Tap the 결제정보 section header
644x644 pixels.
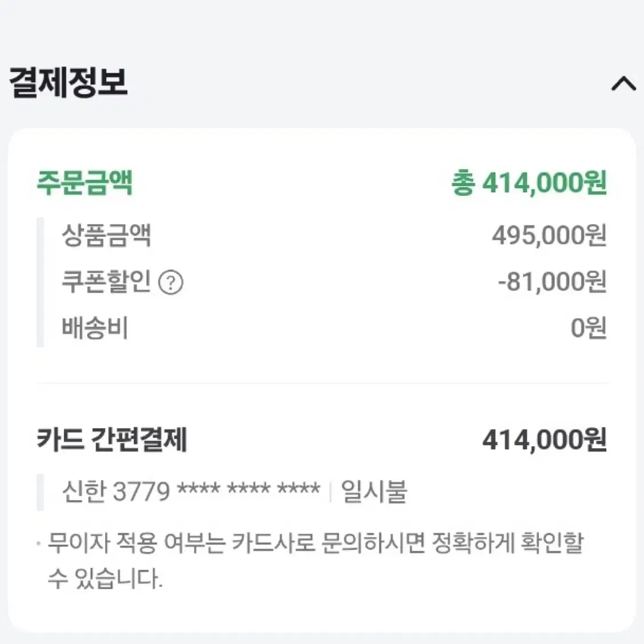68,83
